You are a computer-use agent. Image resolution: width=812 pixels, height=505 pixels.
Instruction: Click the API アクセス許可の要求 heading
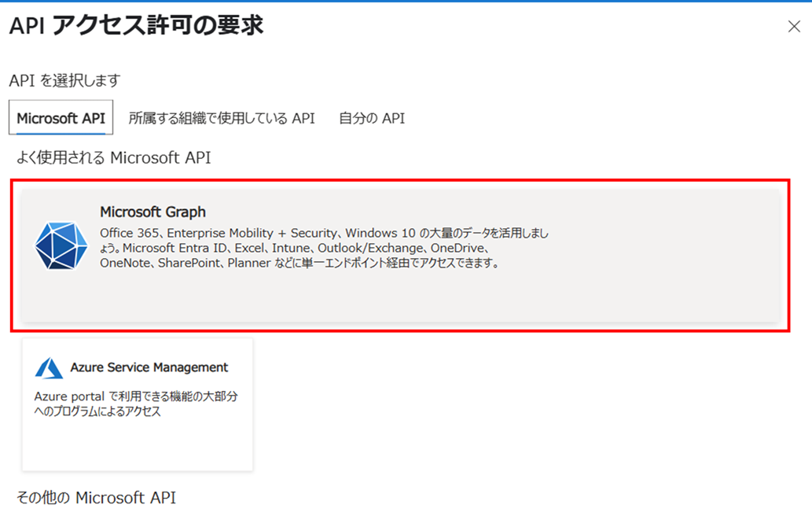point(137,25)
